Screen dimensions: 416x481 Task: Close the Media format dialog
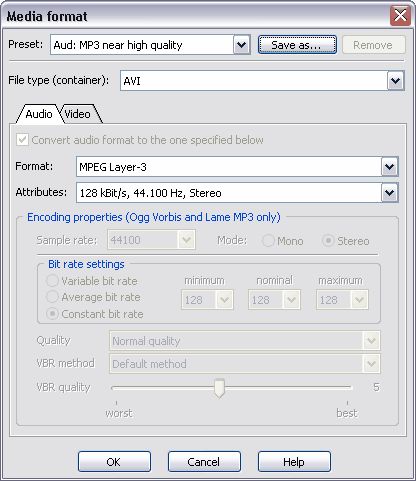[400, 15]
